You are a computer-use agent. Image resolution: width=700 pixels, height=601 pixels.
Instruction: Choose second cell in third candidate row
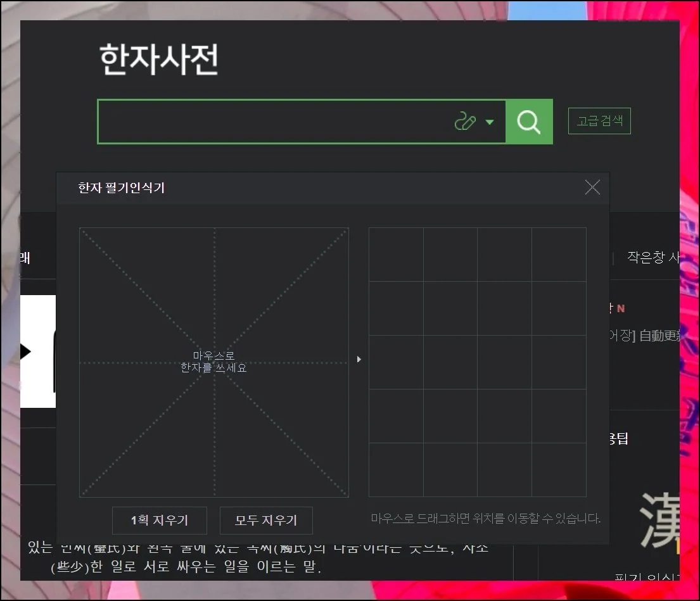pyautogui.click(x=450, y=362)
